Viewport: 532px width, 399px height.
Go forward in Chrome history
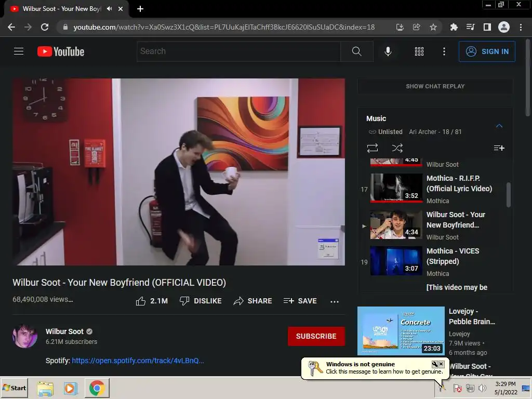pos(28,27)
